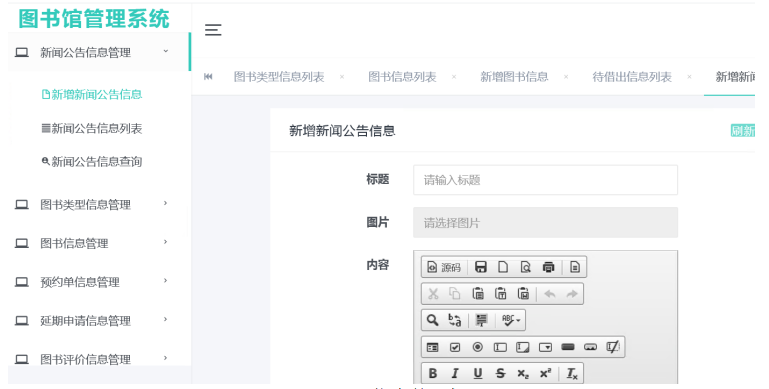Insert a text field via editor toolbar

click(500, 347)
